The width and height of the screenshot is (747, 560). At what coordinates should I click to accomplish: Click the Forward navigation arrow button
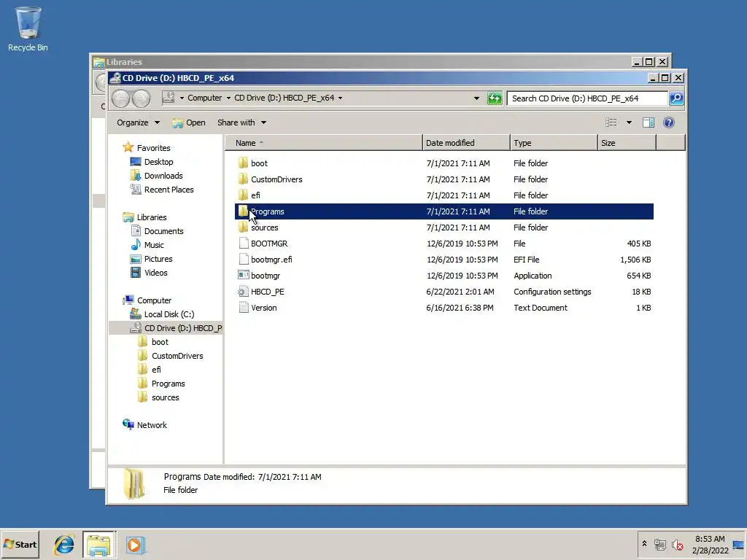[x=141, y=98]
